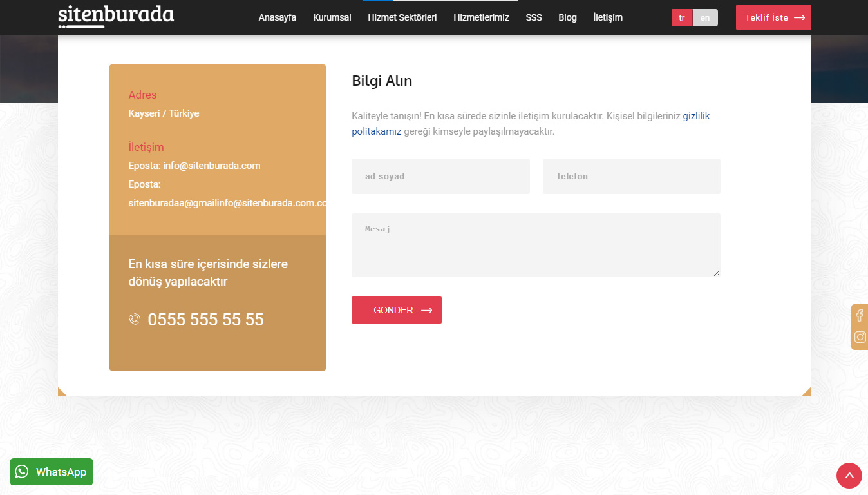The width and height of the screenshot is (868, 495).
Task: Navigate to İletişim page
Action: (608, 17)
